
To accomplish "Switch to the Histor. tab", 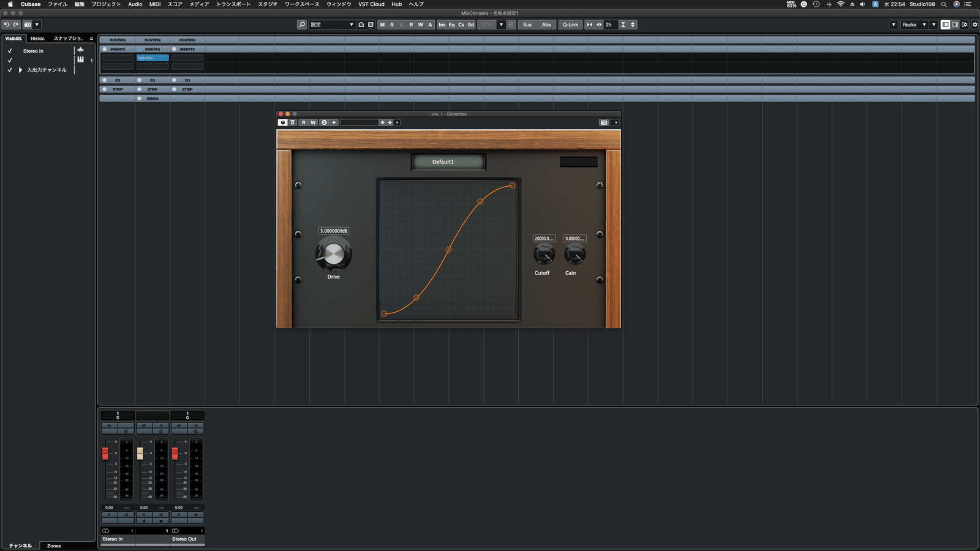I will [38, 38].
